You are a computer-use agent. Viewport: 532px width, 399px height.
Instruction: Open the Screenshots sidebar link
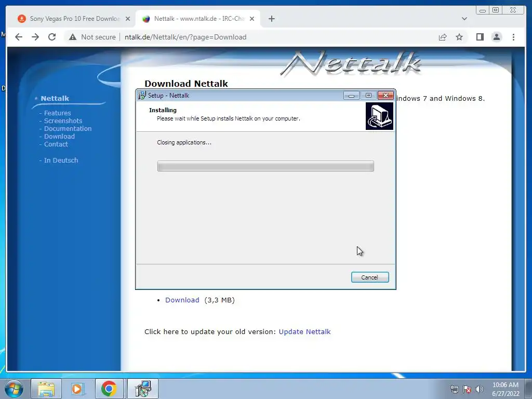pos(63,121)
